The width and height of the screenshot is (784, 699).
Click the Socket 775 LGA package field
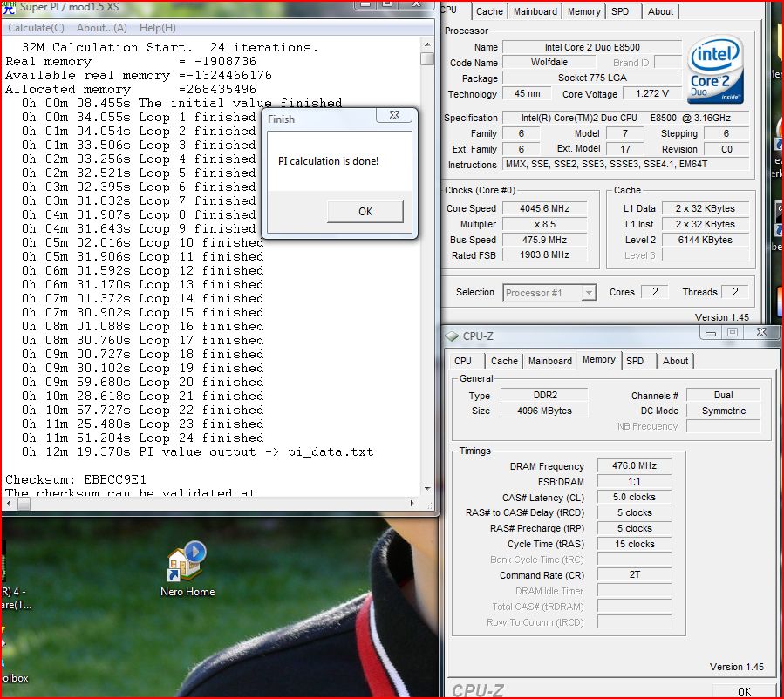[592, 78]
